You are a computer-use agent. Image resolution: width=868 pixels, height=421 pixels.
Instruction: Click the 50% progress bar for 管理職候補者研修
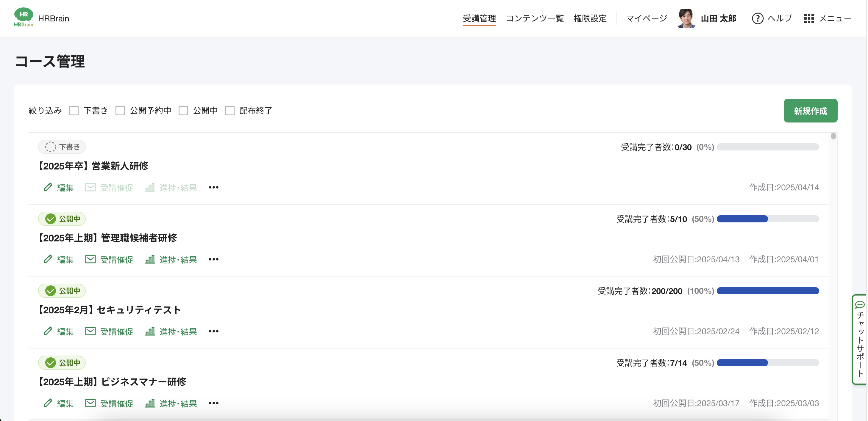[x=768, y=219]
